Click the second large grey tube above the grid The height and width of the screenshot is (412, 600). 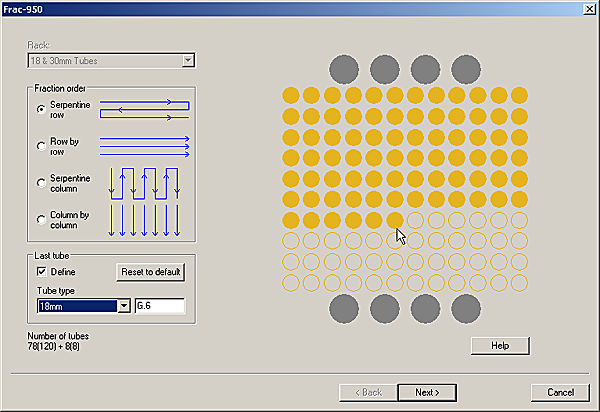385,69
